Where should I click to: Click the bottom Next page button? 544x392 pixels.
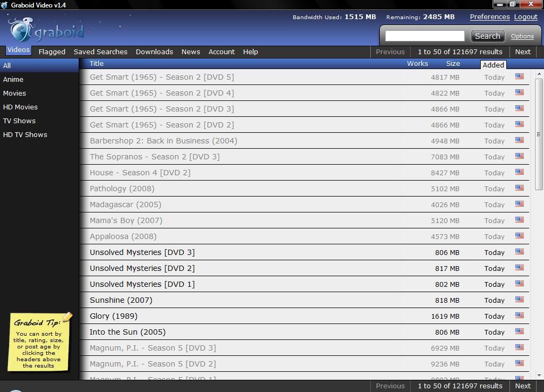[523, 386]
